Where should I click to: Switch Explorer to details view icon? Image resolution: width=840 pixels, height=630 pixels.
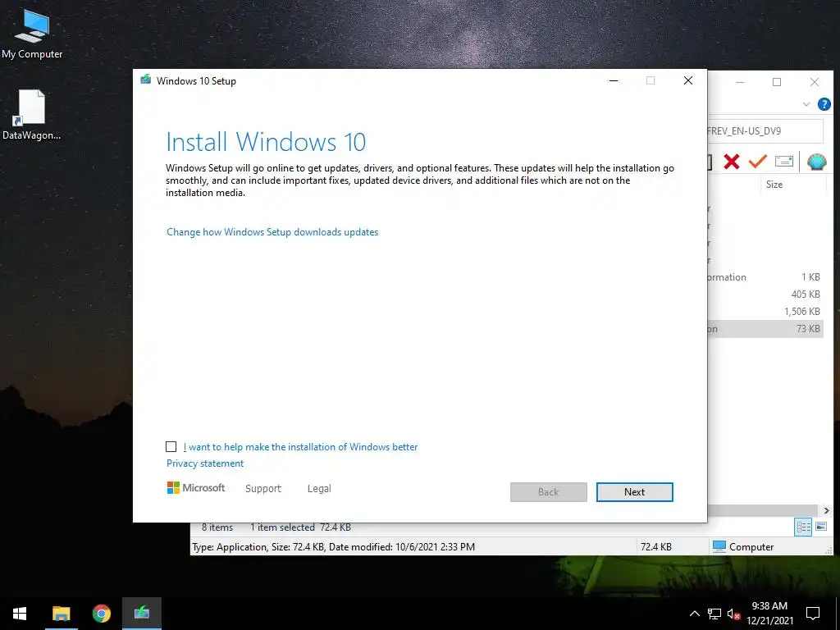click(x=802, y=527)
